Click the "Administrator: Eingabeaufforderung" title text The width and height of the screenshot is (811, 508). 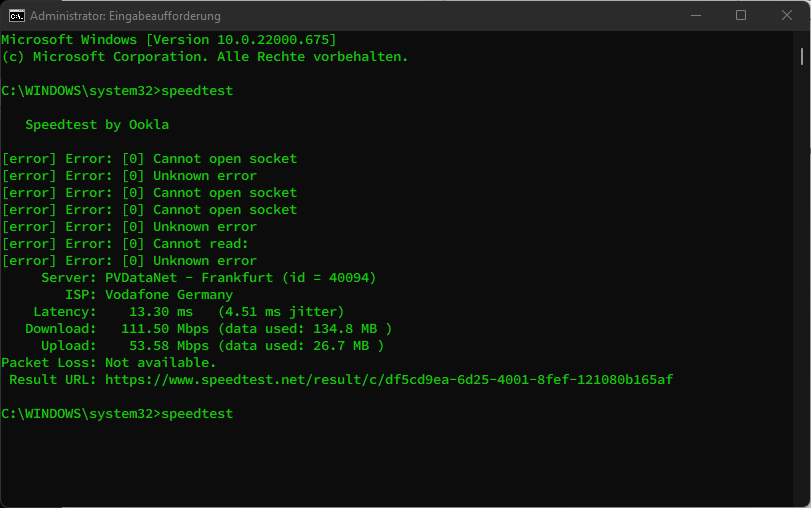click(125, 16)
